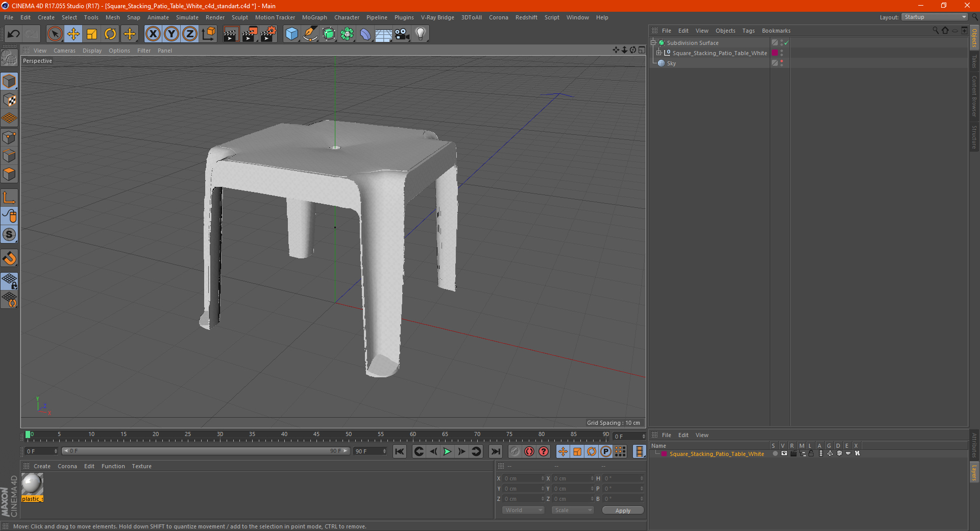Image resolution: width=980 pixels, height=531 pixels.
Task: Open the Edit Render Settings icon
Action: pyautogui.click(x=268, y=34)
